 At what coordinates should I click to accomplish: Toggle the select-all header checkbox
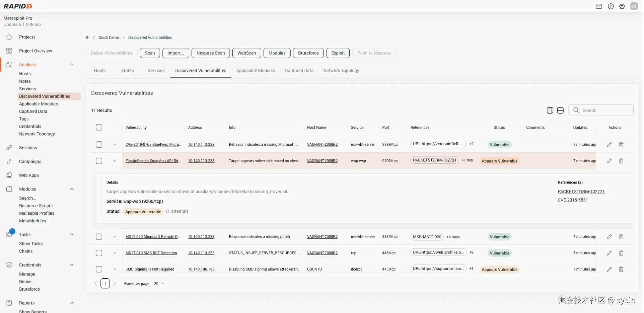[99, 127]
